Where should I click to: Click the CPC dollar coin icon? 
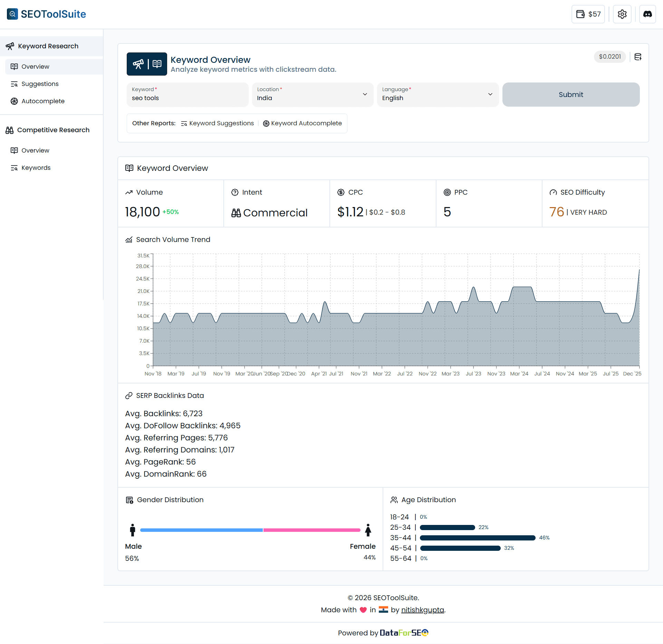(x=341, y=193)
